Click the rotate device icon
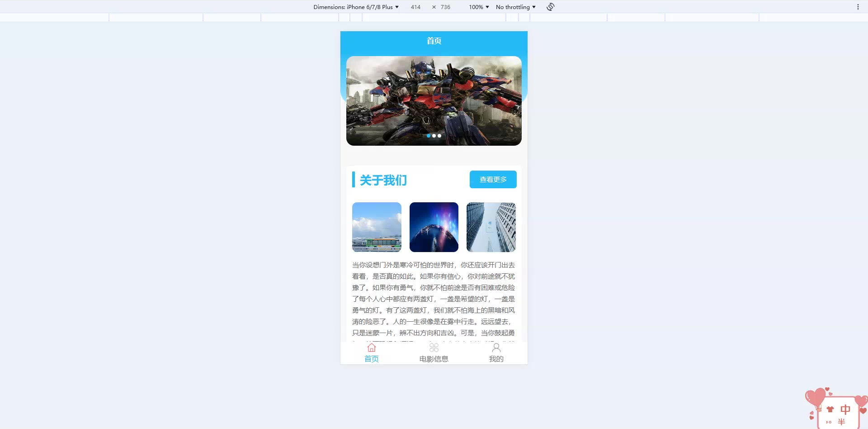 click(x=550, y=7)
